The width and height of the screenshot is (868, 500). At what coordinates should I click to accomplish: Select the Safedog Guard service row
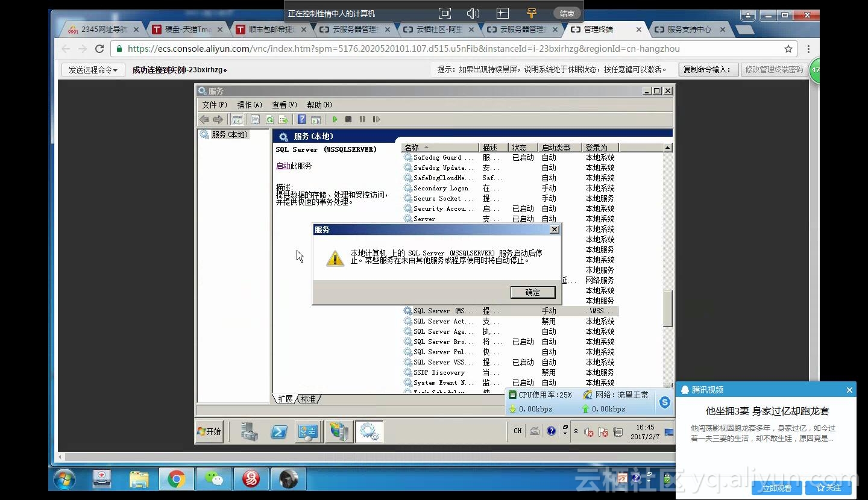coord(511,157)
